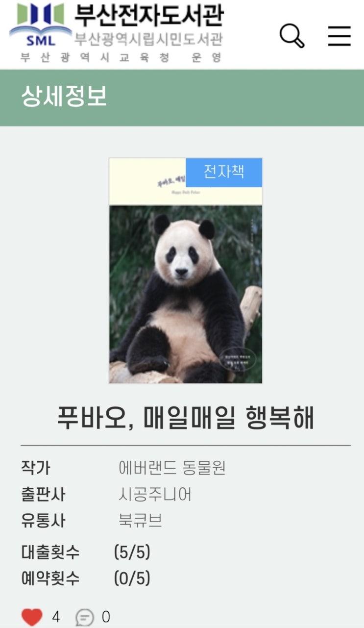Click author name 에버랜드 동물원

click(x=172, y=468)
